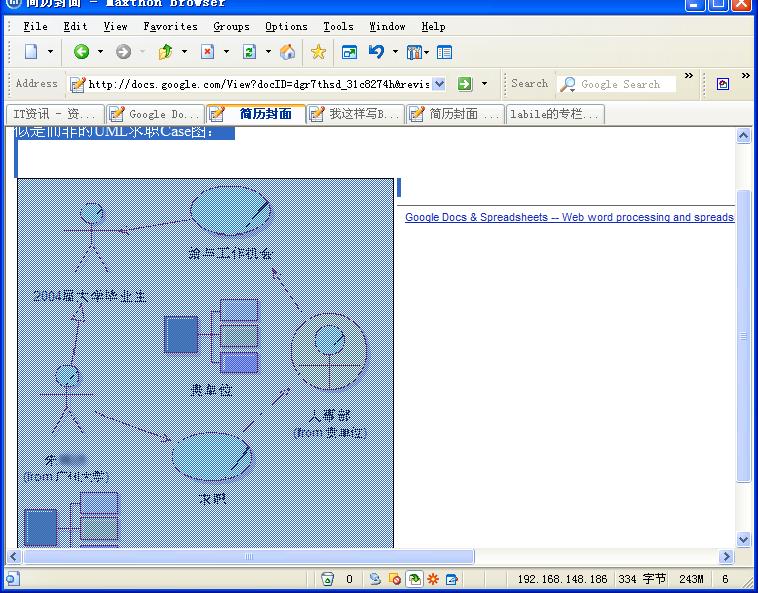Click the small icon right of search bar

pos(723,84)
